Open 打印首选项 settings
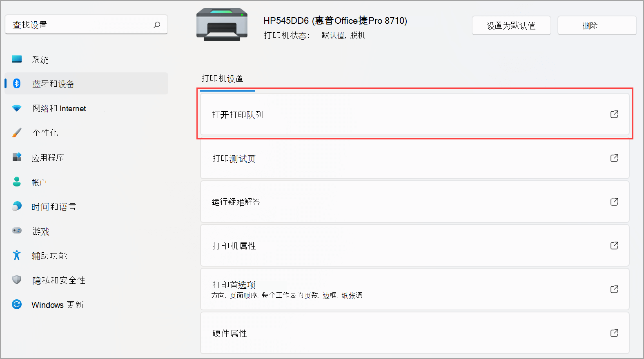 click(414, 289)
